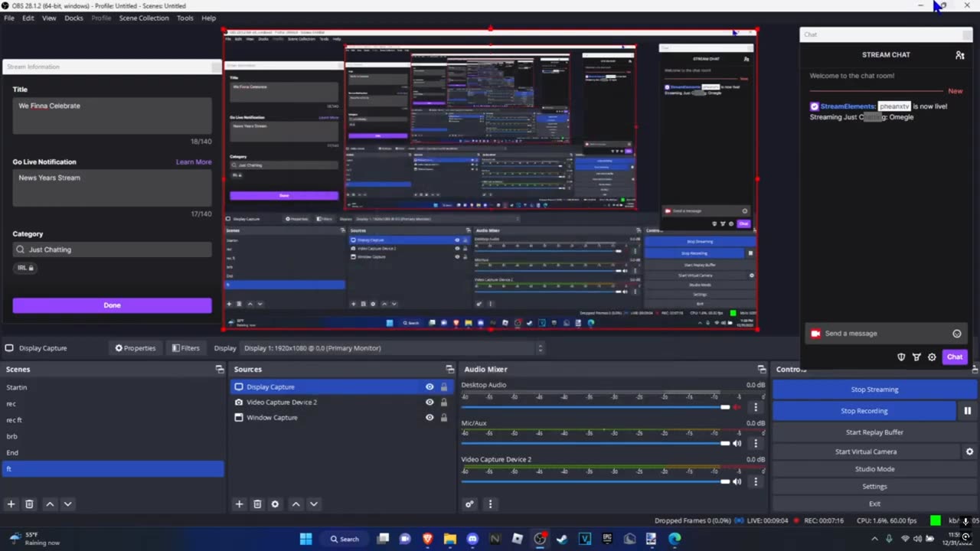
Task: Click the Stop Streaming button
Action: click(x=874, y=390)
